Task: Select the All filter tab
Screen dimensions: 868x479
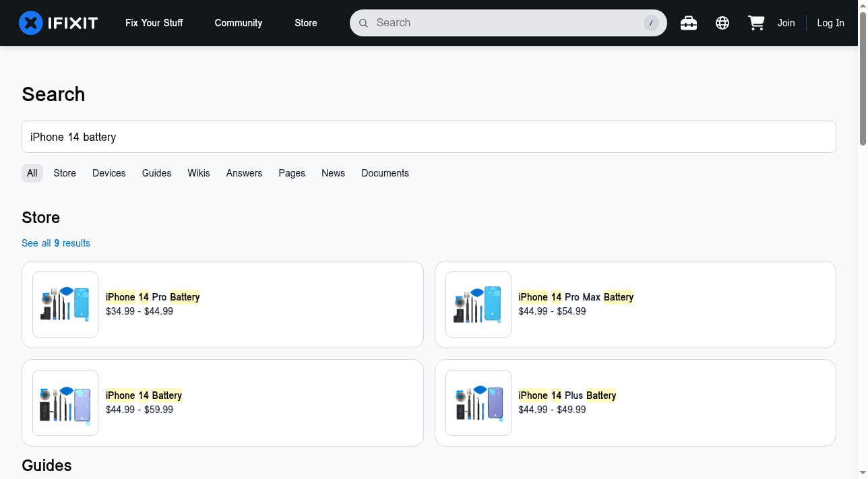Action: point(32,173)
